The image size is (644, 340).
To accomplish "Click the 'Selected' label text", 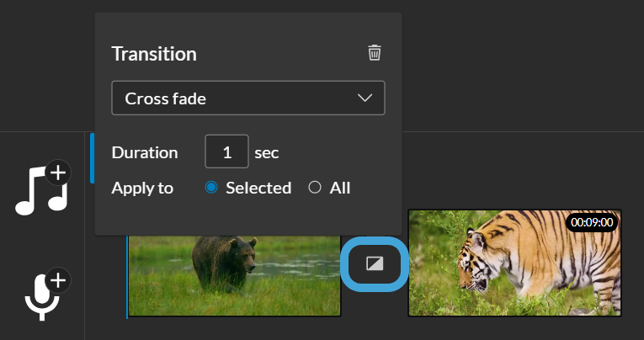I will 258,188.
